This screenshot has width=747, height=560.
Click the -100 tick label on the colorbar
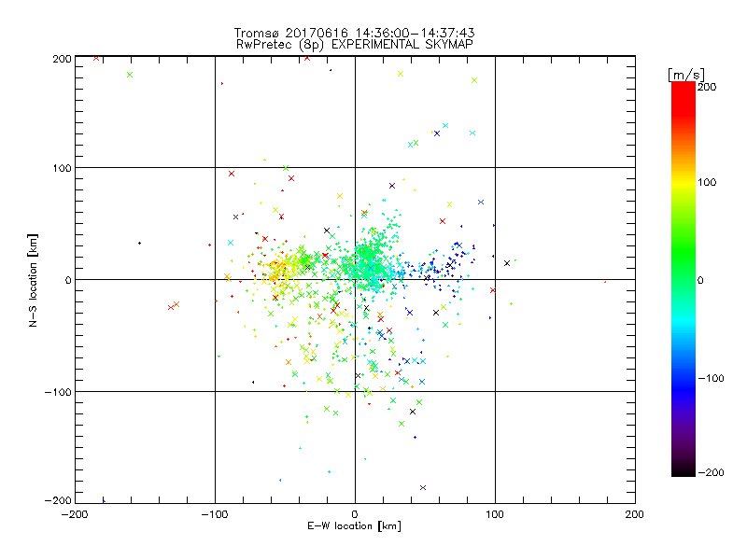pyautogui.click(x=713, y=377)
